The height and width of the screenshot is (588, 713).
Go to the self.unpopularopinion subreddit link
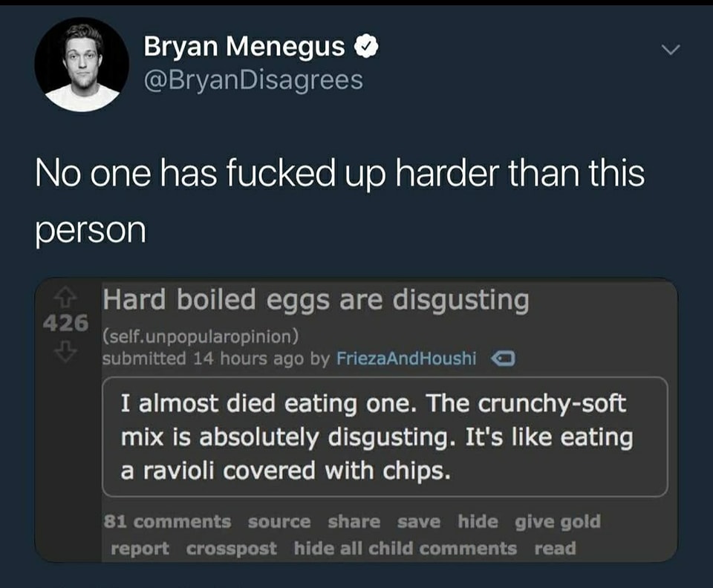(x=201, y=337)
